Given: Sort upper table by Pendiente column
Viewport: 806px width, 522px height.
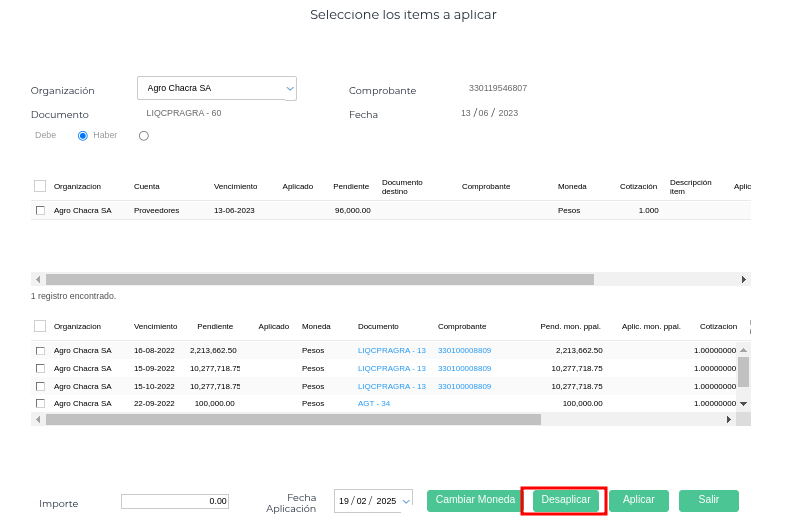Looking at the screenshot, I should click(351, 187).
